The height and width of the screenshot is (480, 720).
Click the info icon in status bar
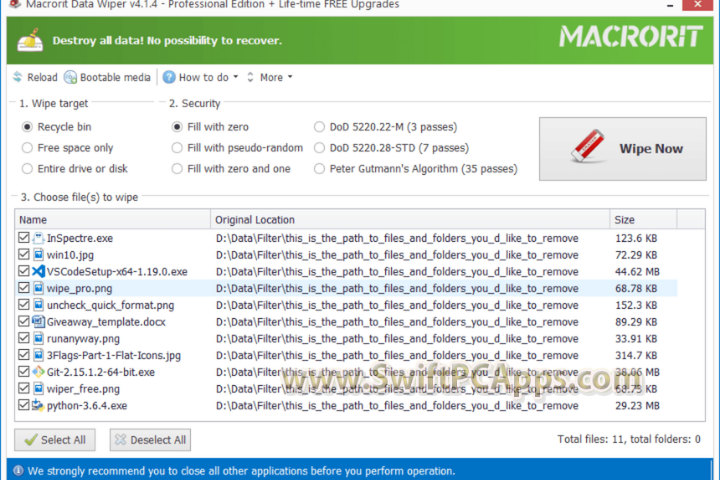point(18,470)
